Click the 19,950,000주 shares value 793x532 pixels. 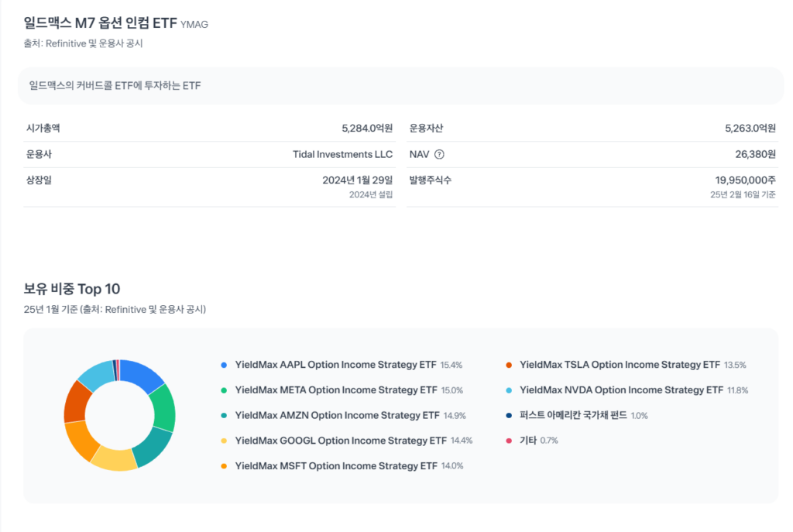[x=746, y=180]
